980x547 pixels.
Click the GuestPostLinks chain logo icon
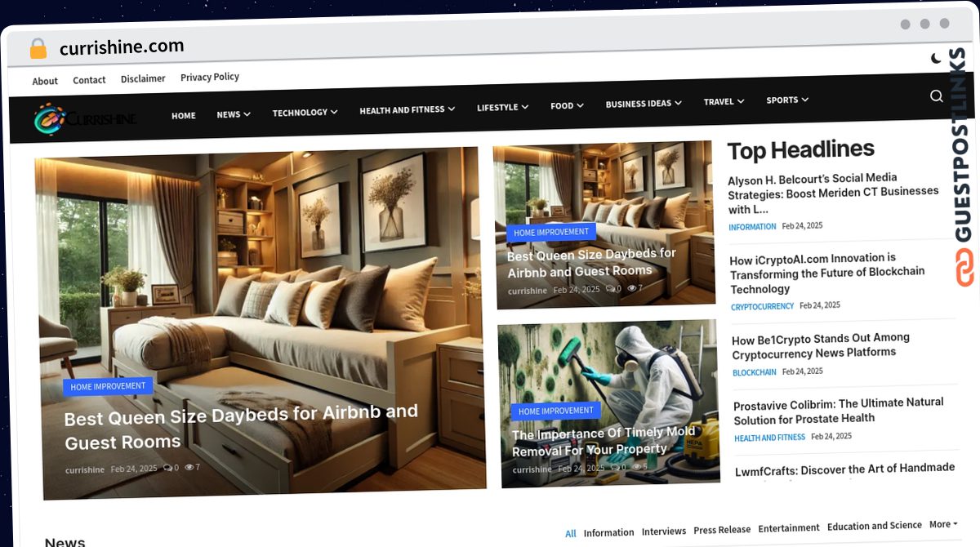[964, 267]
